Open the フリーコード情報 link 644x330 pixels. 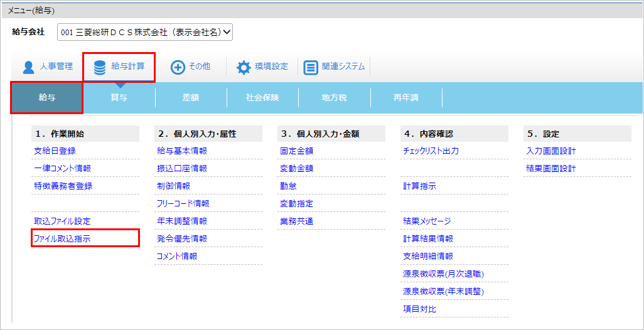(x=183, y=203)
